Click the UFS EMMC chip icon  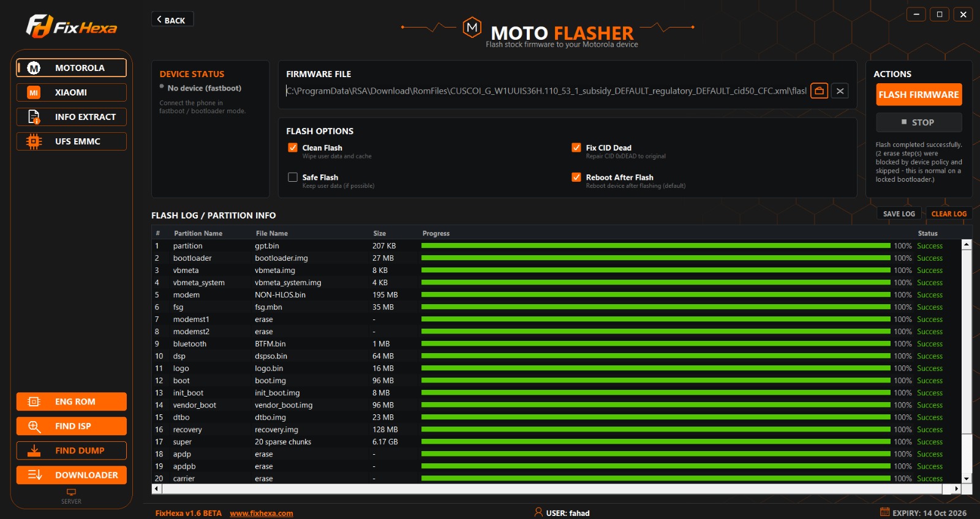pos(34,141)
